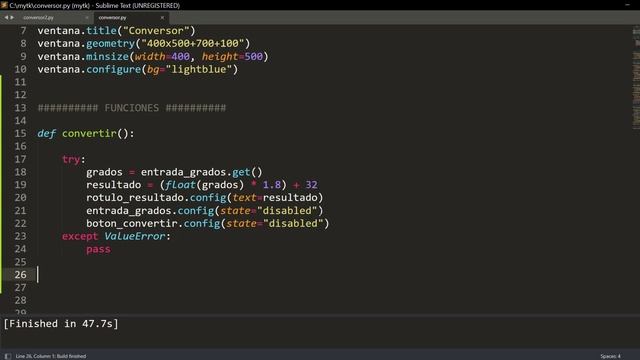
Task: Switch to the conversor2.py tab
Action: (38, 18)
